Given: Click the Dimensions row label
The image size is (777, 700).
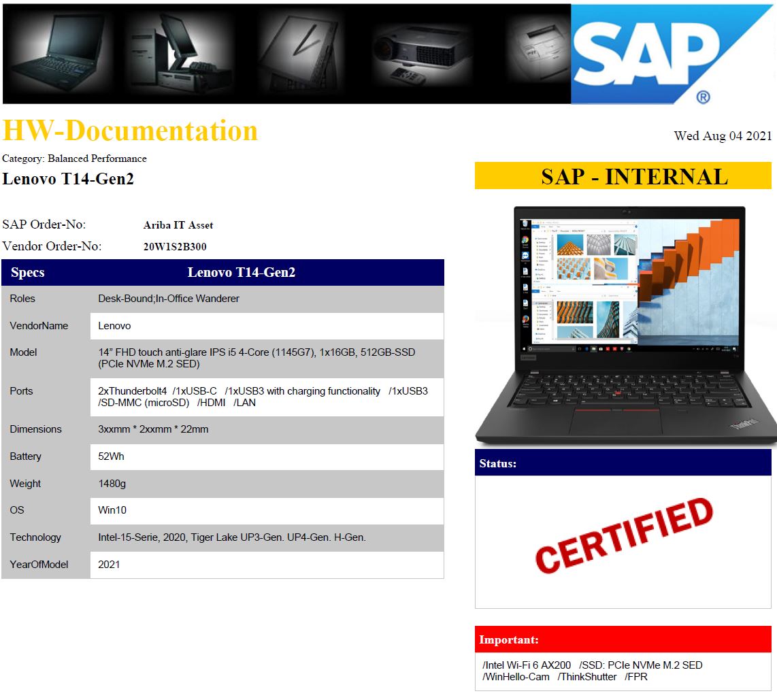Looking at the screenshot, I should (x=35, y=429).
